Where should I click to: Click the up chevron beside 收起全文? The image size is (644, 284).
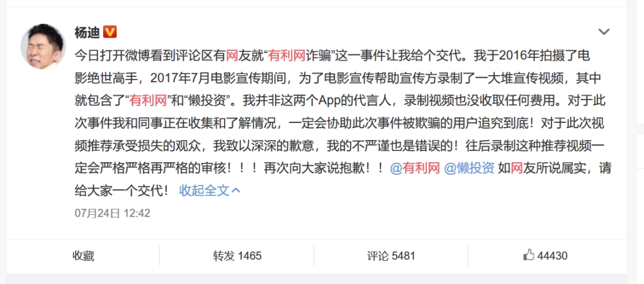coord(236,191)
